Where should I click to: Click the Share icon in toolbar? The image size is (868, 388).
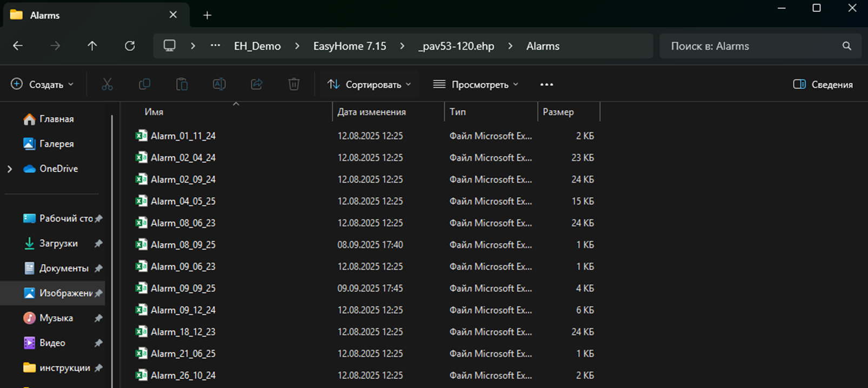[256, 84]
